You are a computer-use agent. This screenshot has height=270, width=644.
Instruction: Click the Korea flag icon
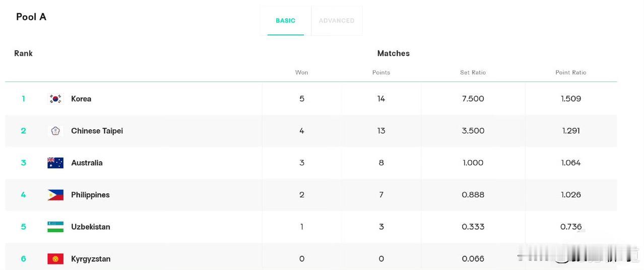(55, 99)
